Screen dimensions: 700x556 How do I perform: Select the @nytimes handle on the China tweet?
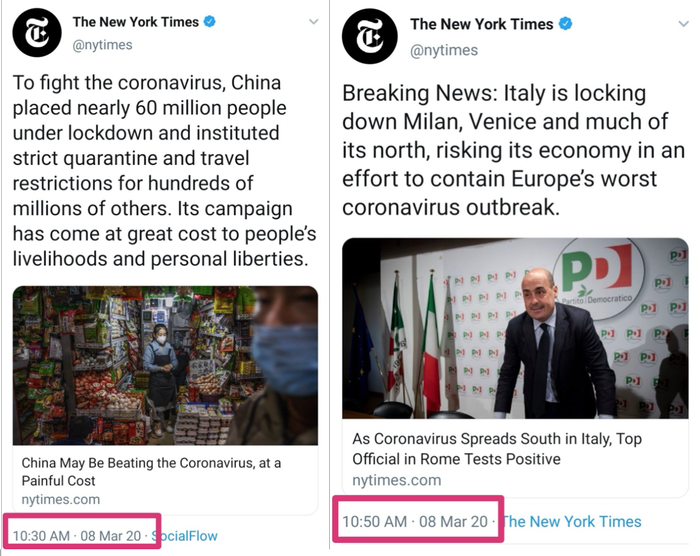coord(102,44)
